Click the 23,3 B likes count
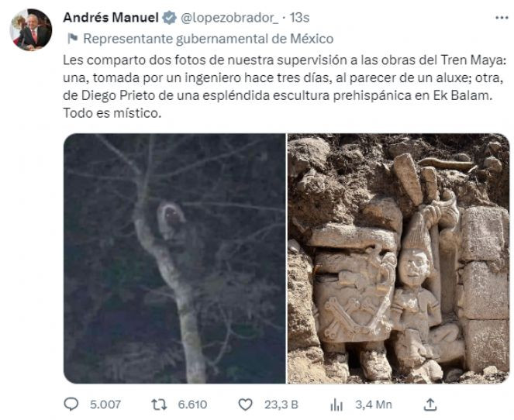This screenshot has width=514, height=420. (x=281, y=404)
